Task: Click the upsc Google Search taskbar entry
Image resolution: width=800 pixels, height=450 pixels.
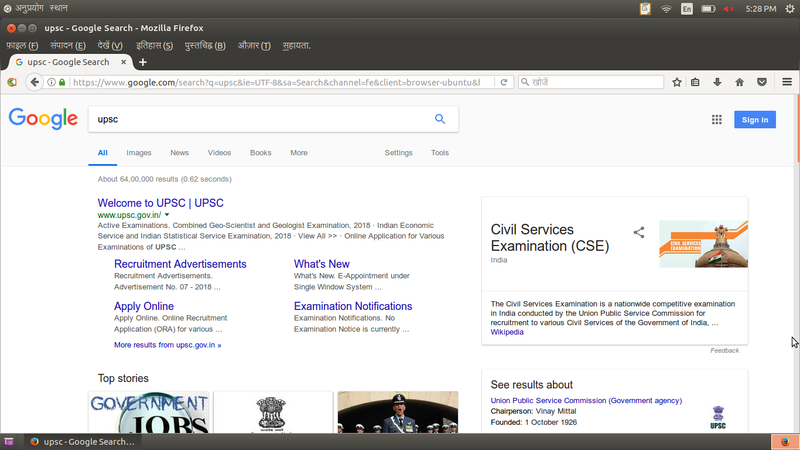Action: (82, 442)
